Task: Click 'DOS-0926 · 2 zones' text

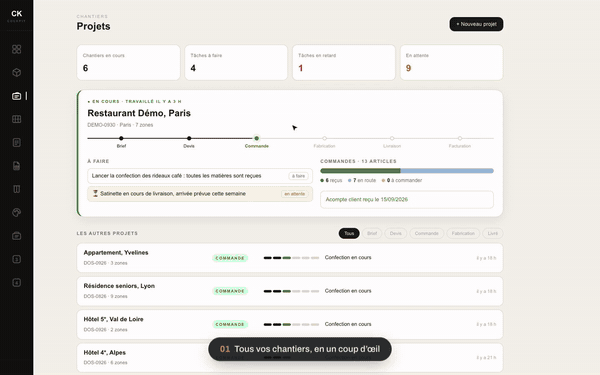Action: click(105, 330)
